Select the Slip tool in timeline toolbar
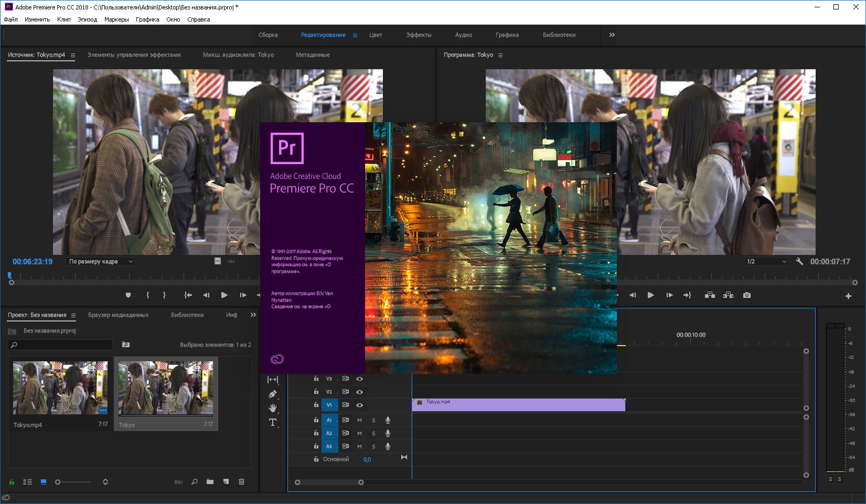Screen dimensions: 866x504 coord(272,380)
